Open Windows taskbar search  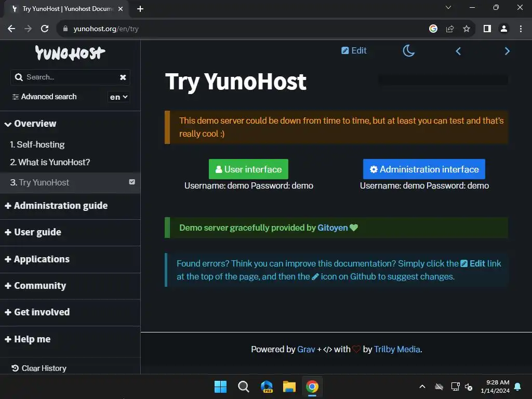(x=243, y=387)
